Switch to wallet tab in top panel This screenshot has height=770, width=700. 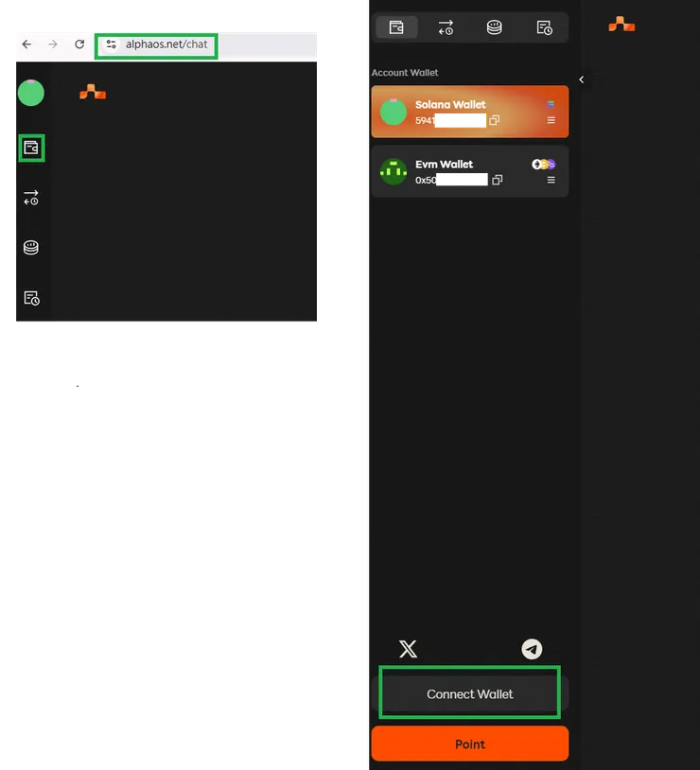click(396, 27)
